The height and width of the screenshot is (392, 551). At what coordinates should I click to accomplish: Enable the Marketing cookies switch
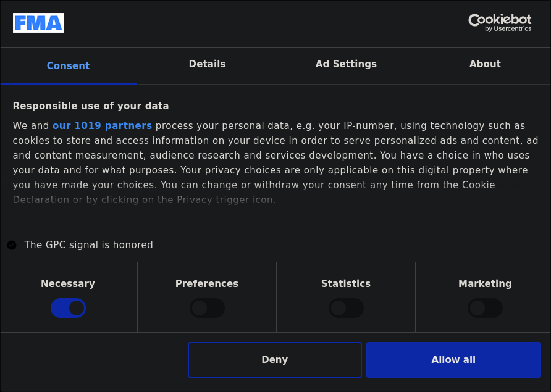click(x=485, y=308)
